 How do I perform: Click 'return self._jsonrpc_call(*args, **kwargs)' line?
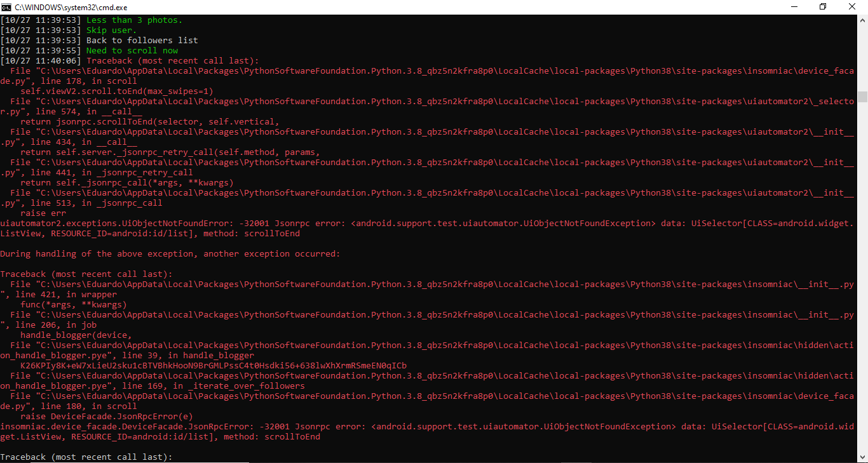pos(127,183)
